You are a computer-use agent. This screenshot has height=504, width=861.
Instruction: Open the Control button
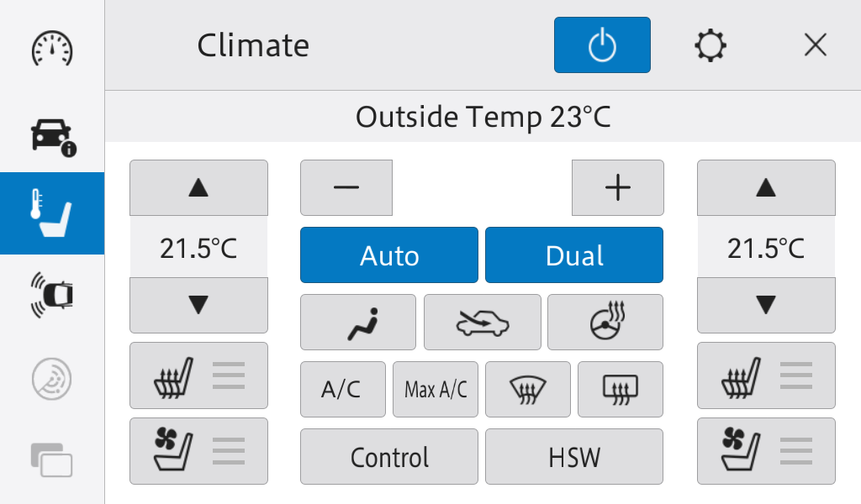[x=389, y=456]
